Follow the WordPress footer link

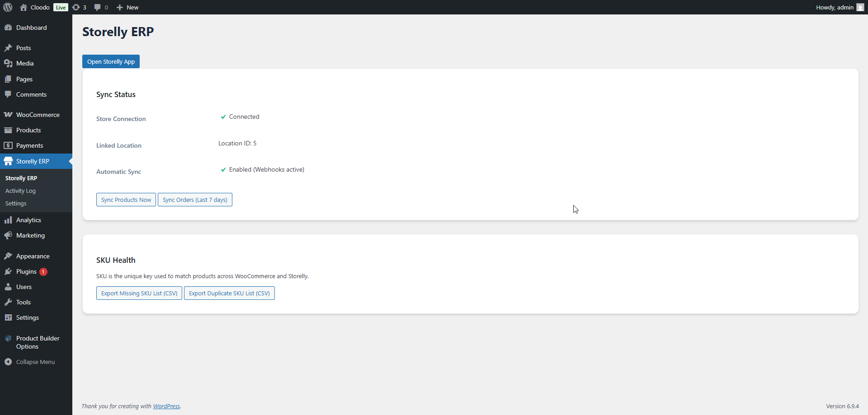[166, 406]
